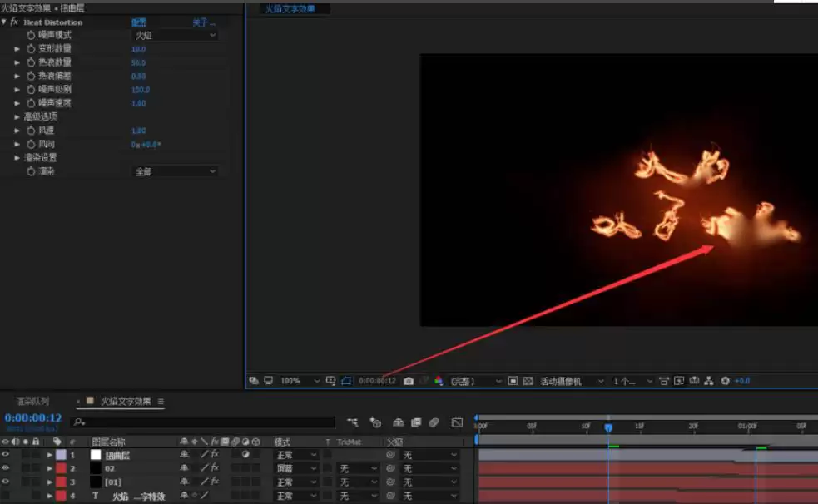Toggle mask and shape path visibility icon

click(x=346, y=381)
